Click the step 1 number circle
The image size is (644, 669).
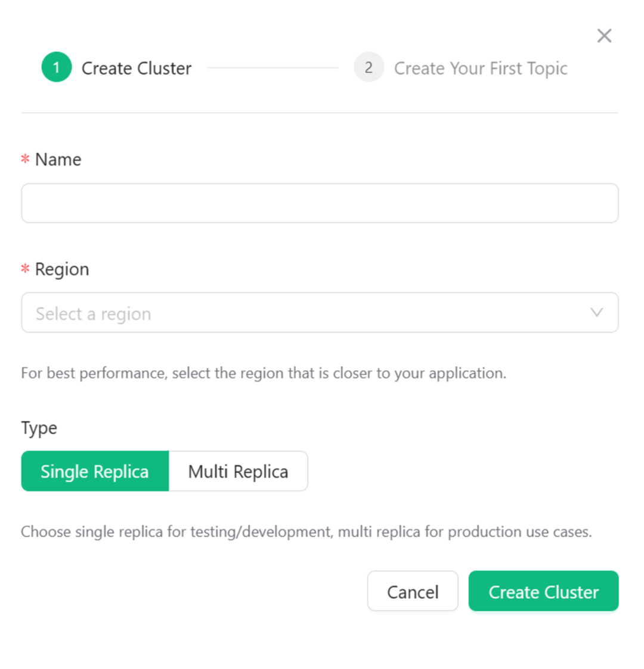(57, 67)
